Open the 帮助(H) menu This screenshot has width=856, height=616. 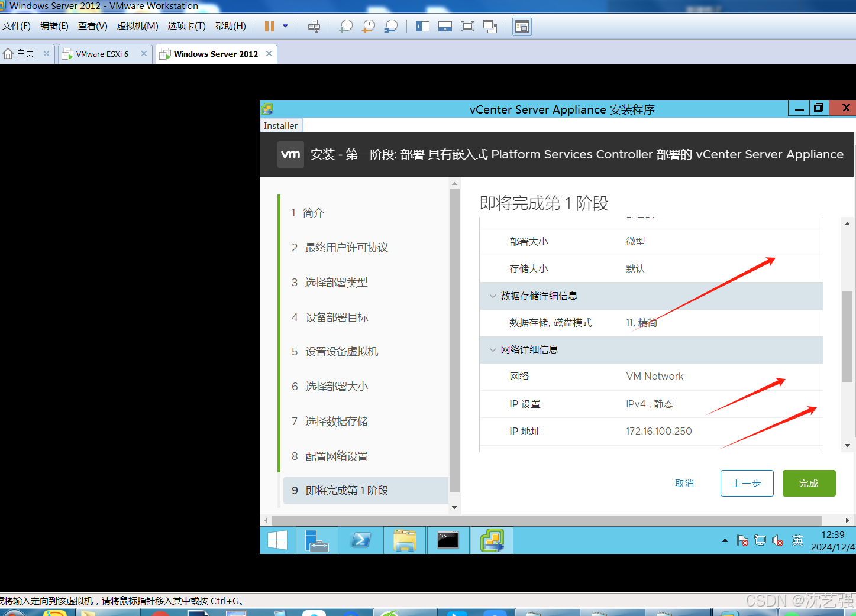click(x=231, y=26)
